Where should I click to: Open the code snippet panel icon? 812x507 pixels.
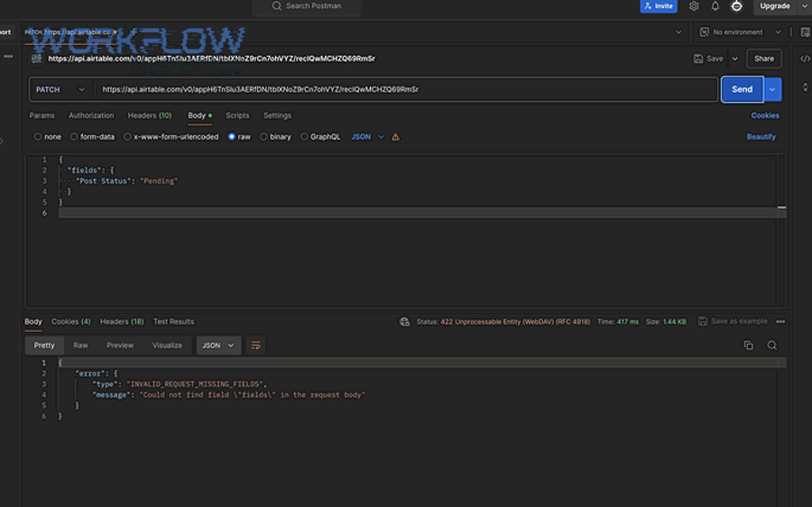click(805, 59)
